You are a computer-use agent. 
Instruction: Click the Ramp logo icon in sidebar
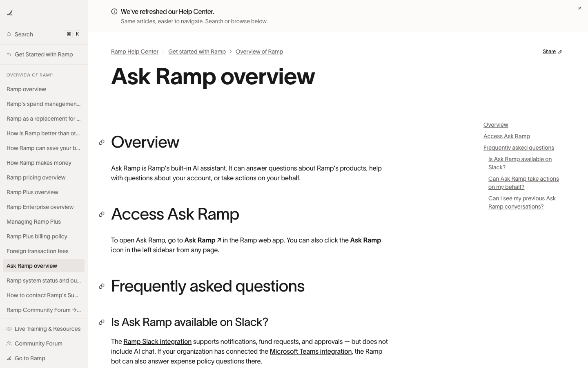10,13
